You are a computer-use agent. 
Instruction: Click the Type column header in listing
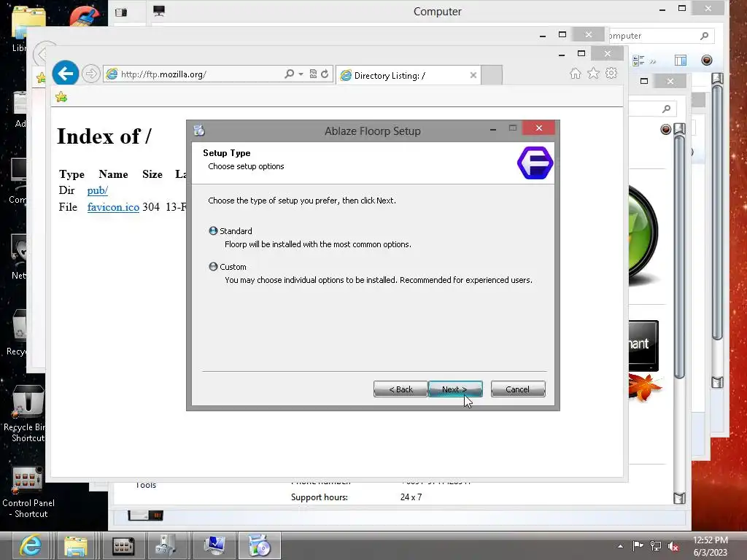(72, 174)
